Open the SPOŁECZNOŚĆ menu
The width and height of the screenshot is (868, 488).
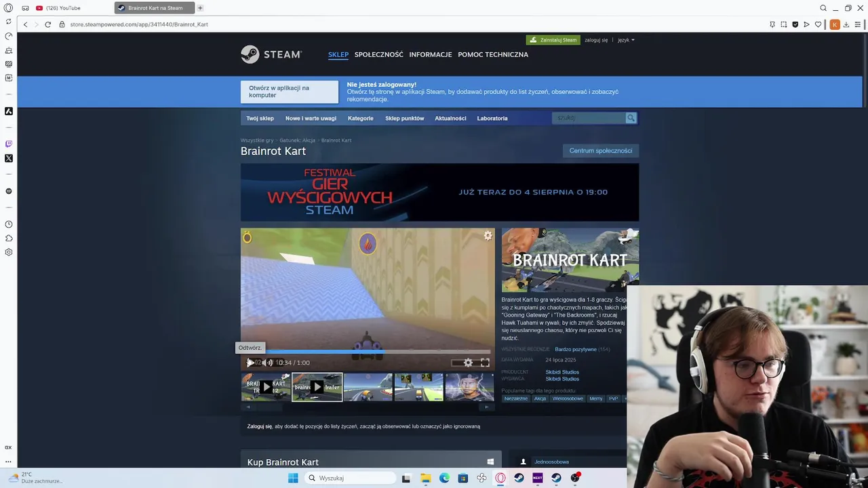[378, 55]
